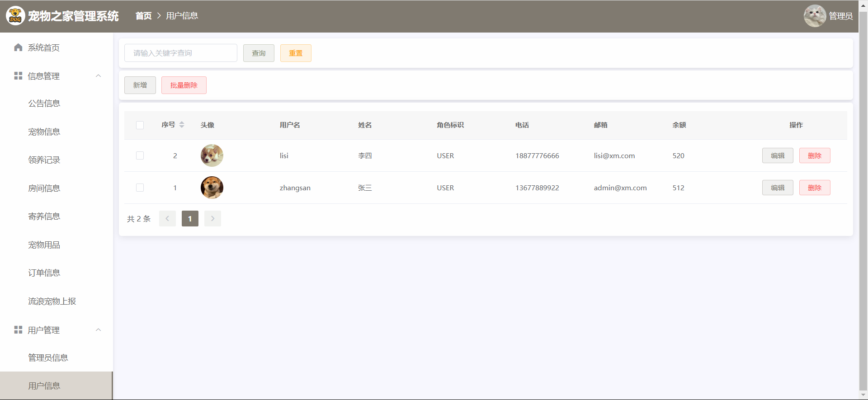
Task: Delete the lisi user row
Action: point(815,155)
